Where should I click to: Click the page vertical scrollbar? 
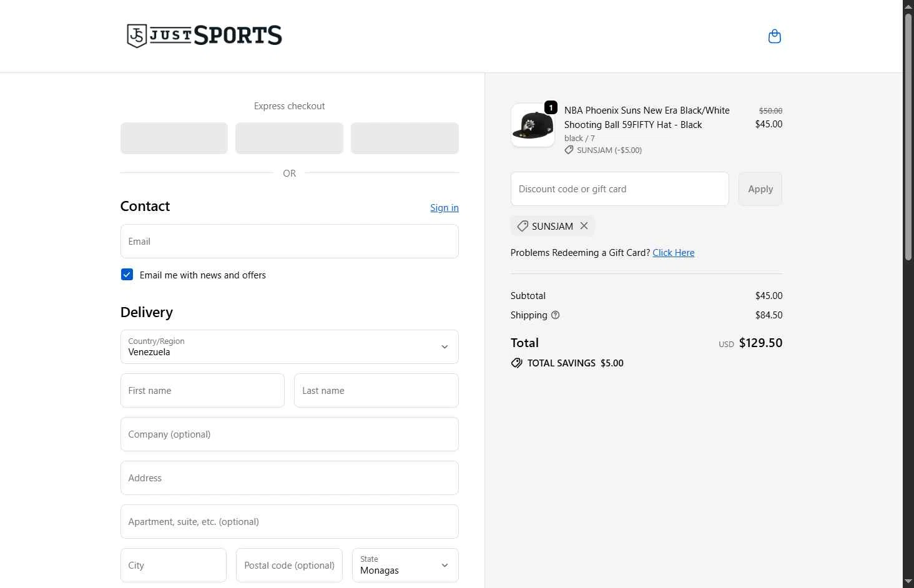pos(908,137)
